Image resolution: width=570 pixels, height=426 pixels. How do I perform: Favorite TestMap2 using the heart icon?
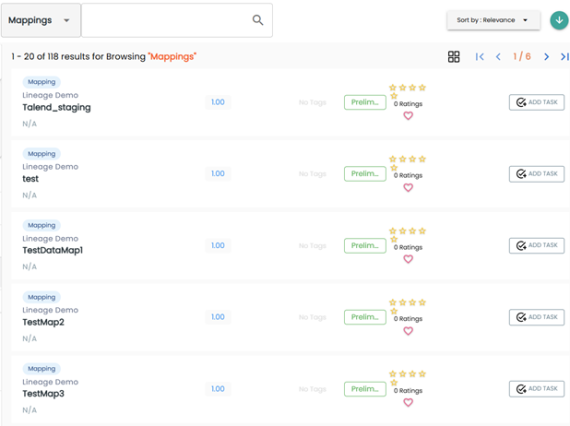[408, 331]
